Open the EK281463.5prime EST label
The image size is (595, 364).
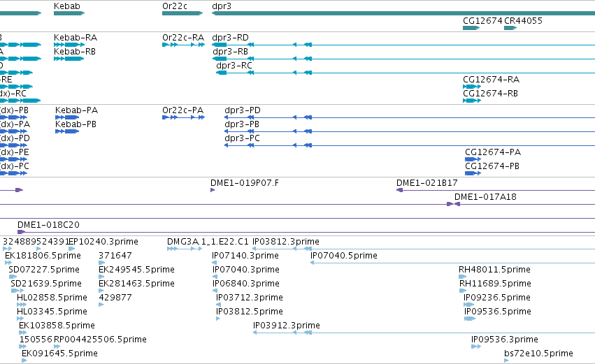(136, 284)
